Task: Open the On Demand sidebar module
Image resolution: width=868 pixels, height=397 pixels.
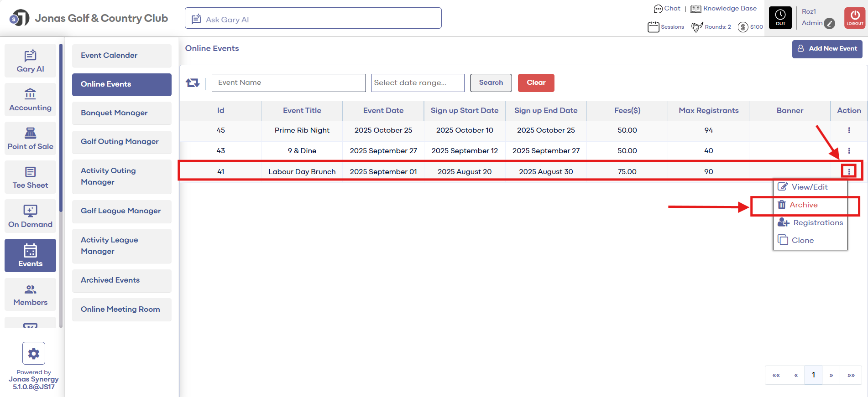Action: coord(30,216)
